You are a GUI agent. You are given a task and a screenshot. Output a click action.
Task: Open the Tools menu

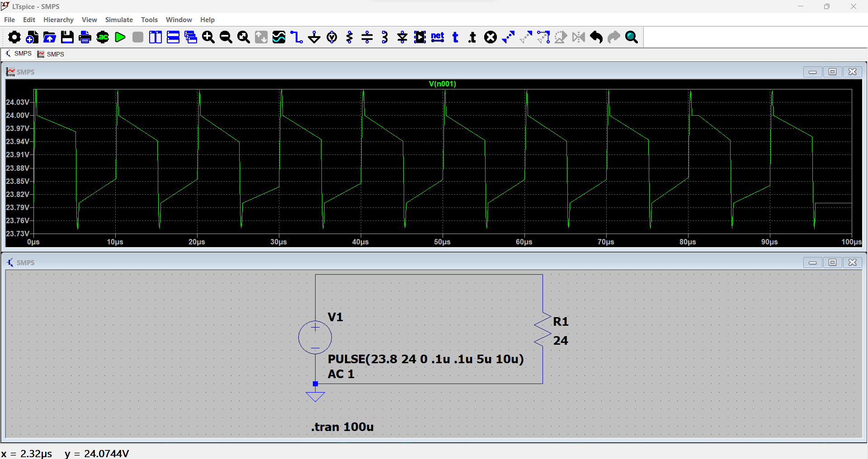[149, 20]
